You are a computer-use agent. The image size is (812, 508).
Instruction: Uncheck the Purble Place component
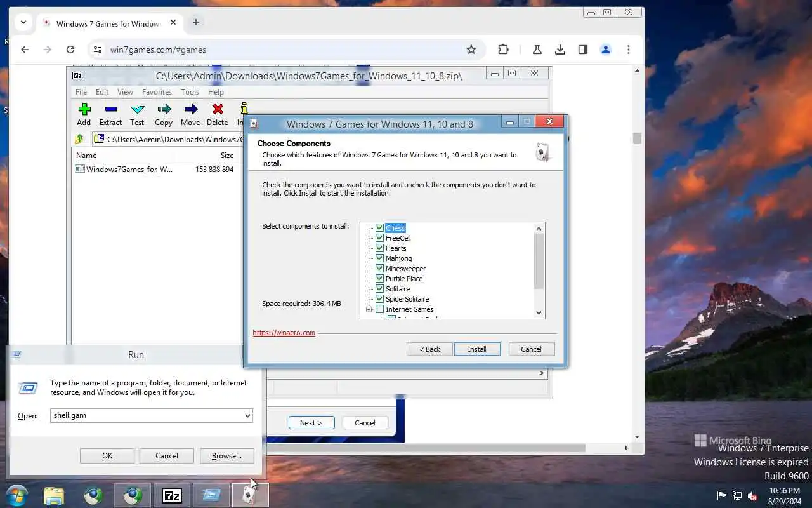(379, 279)
